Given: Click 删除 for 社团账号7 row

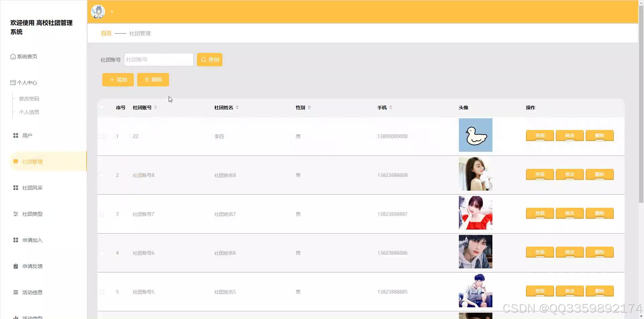Looking at the screenshot, I should click(600, 213).
